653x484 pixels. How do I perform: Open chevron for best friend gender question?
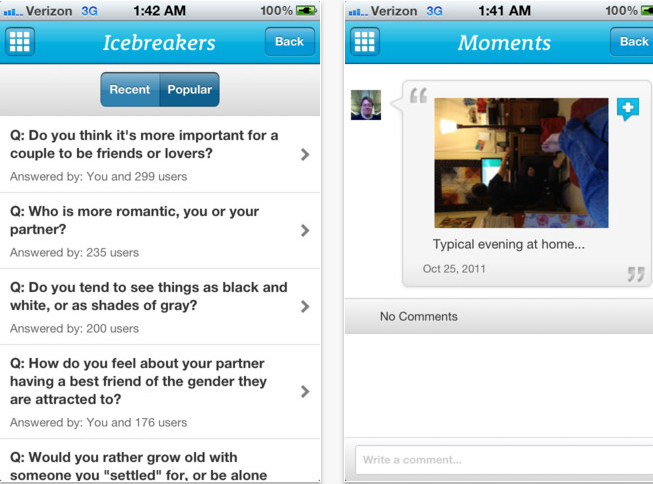click(305, 392)
